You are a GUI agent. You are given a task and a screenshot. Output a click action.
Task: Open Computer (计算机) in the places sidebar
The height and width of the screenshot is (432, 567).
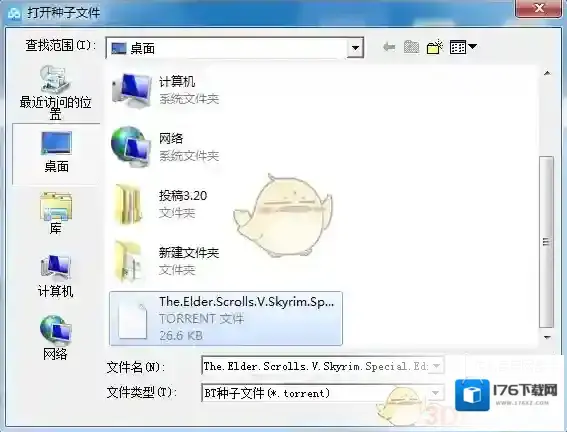click(x=56, y=276)
